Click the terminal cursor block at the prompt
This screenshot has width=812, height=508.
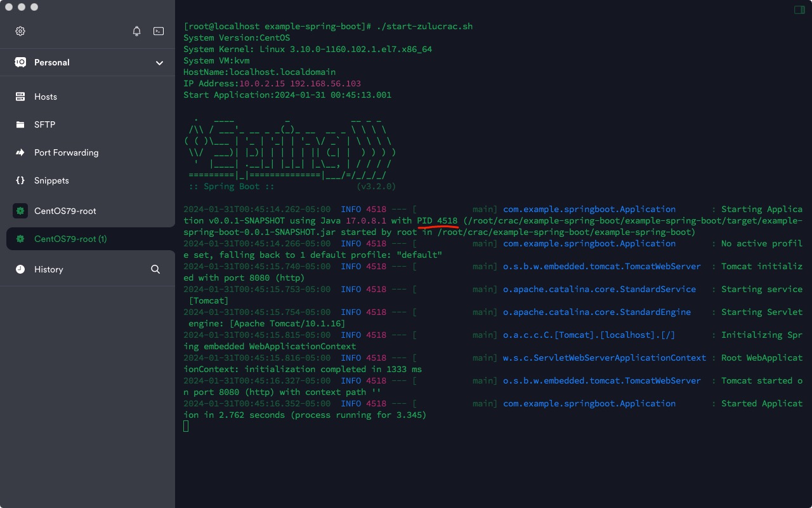186,427
